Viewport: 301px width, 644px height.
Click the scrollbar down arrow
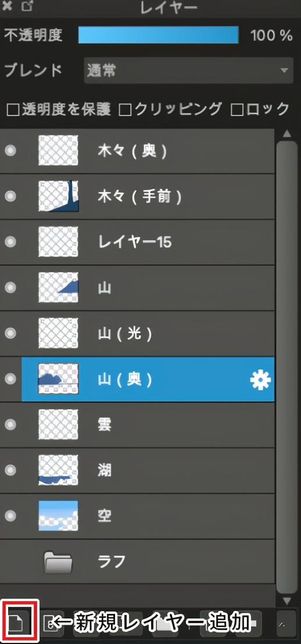coord(287,601)
